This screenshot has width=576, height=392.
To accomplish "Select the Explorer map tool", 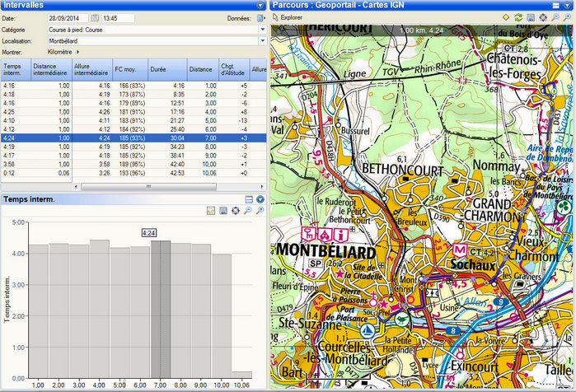I will 288,17.
